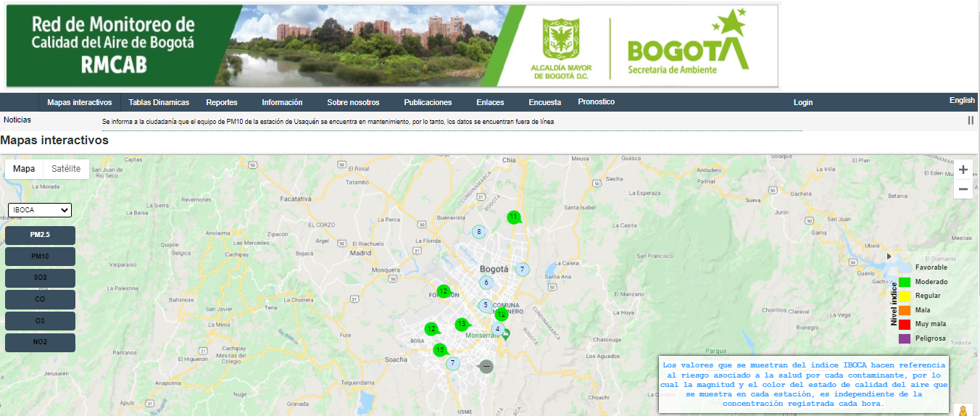Open the Reportes menu
The image size is (980, 416).
(221, 102)
